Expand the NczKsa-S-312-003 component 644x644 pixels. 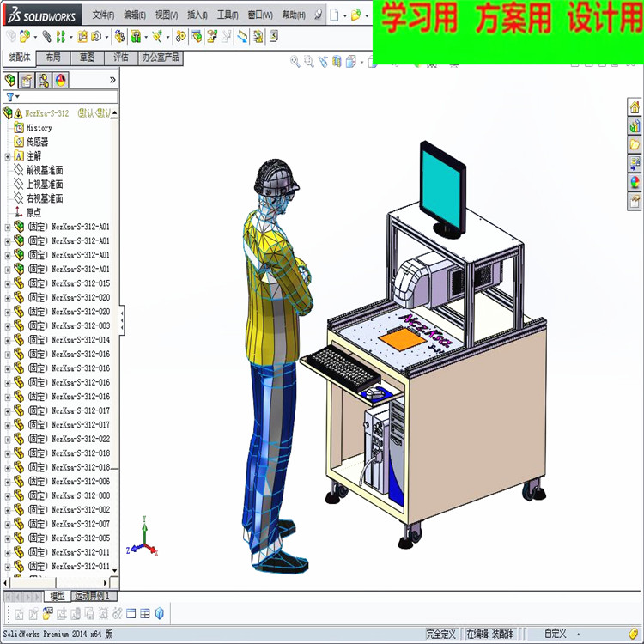click(x=8, y=326)
